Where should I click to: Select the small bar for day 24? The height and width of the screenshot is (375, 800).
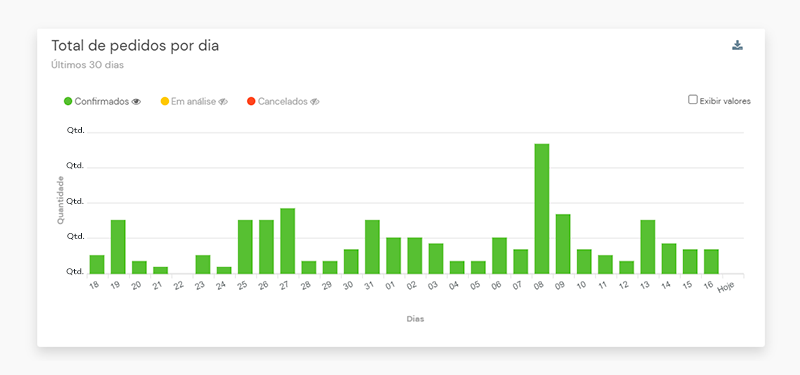[x=224, y=270]
